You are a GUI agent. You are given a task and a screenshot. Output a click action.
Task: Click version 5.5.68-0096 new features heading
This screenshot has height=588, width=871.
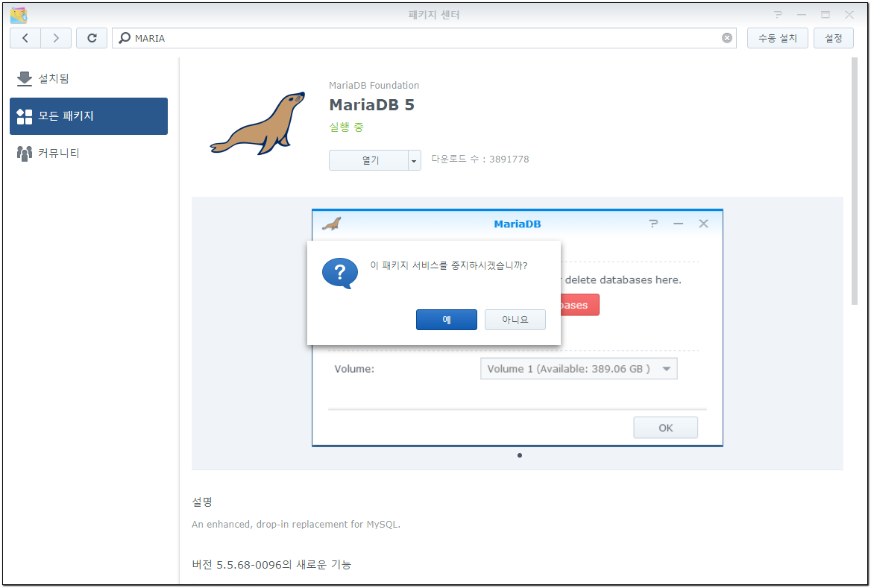tap(271, 565)
